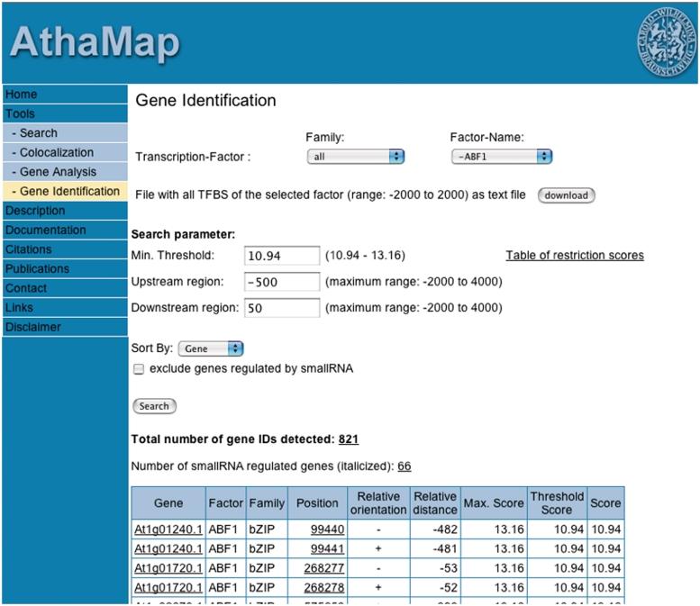Select Gene Analysis from sidebar
Viewport: 700px width, 606px height.
pyautogui.click(x=59, y=172)
